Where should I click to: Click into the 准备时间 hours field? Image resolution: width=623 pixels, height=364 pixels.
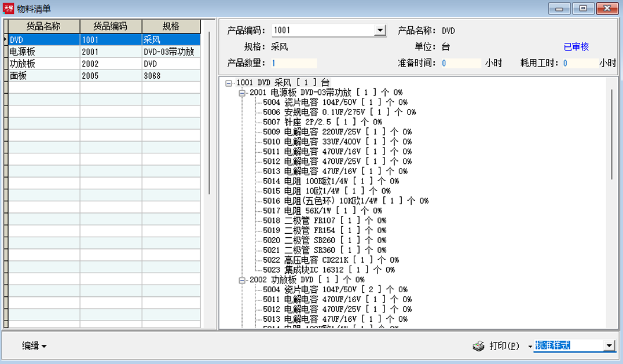point(461,63)
